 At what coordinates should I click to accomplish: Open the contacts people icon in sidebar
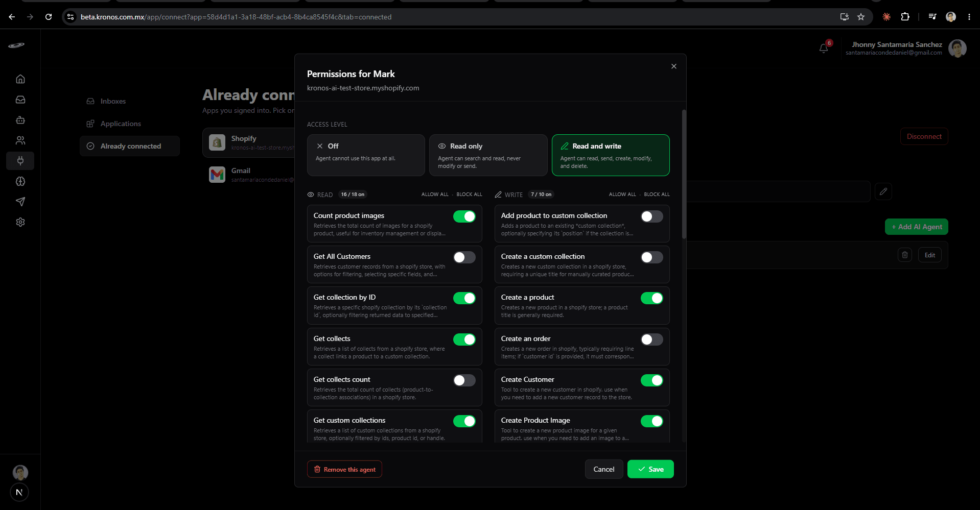pyautogui.click(x=20, y=140)
